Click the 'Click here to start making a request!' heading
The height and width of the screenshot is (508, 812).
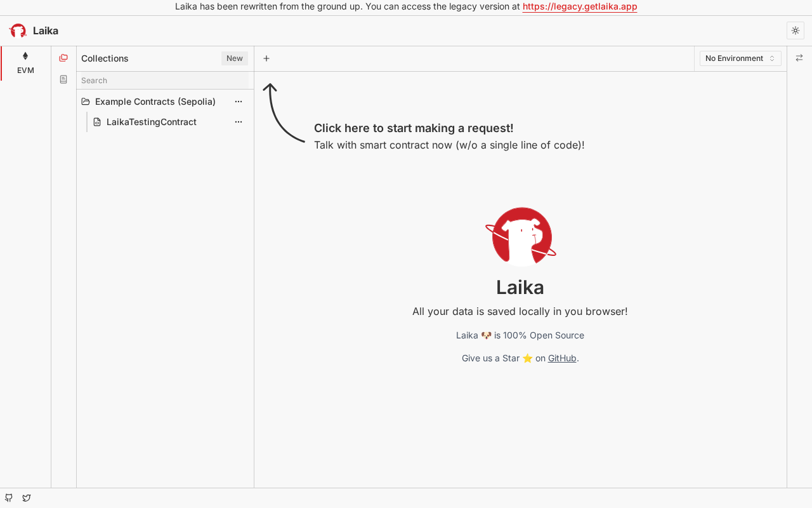coord(414,128)
